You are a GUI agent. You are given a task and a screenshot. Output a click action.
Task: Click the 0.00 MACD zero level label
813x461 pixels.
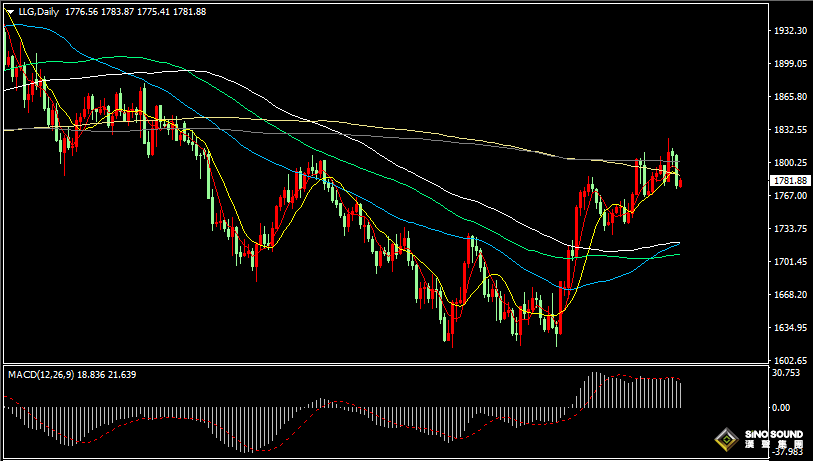point(781,408)
